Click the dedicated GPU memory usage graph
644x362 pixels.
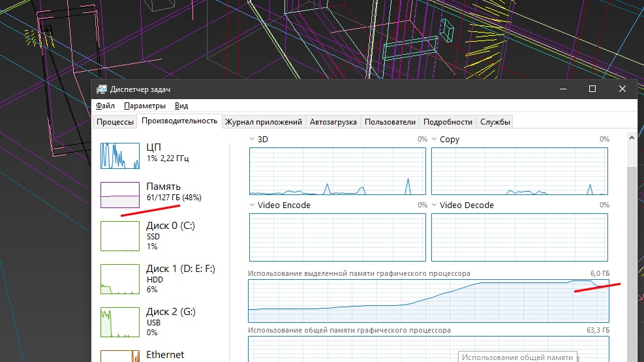point(429,301)
